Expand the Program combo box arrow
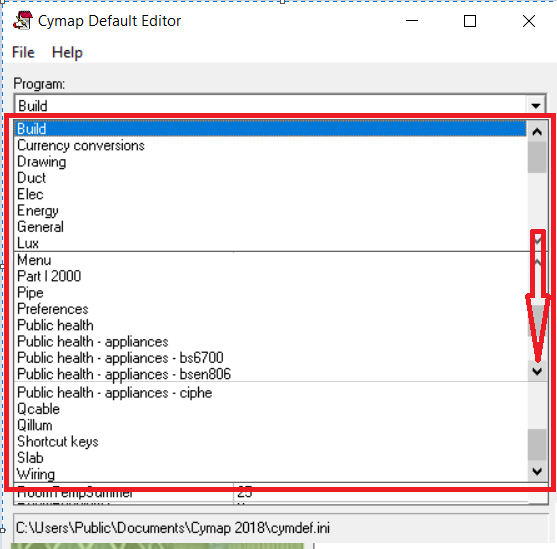Image resolution: width=557 pixels, height=549 pixels. click(536, 106)
